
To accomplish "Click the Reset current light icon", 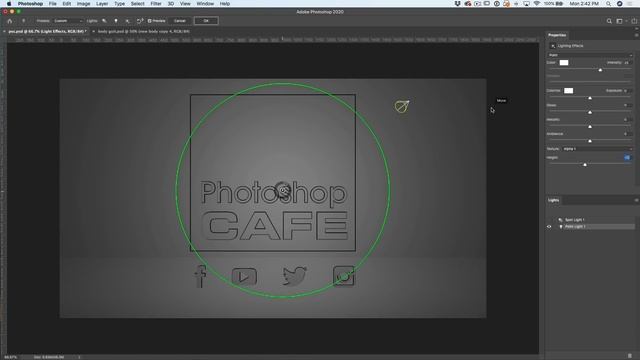I will click(x=140, y=21).
